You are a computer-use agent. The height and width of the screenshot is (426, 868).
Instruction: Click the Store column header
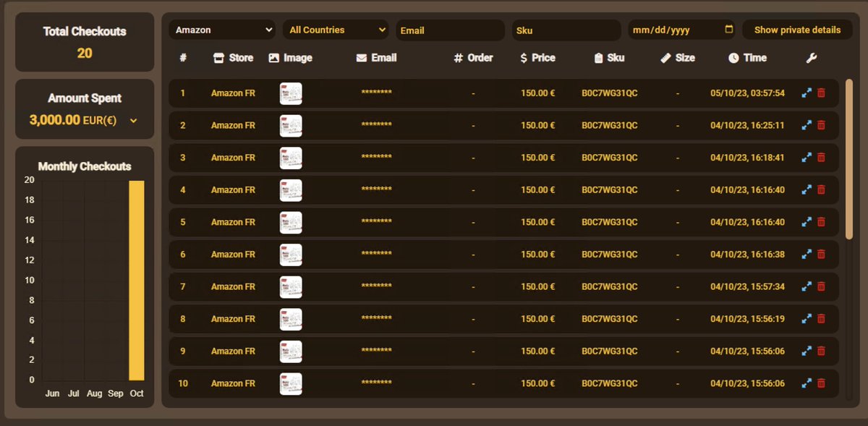click(x=234, y=58)
